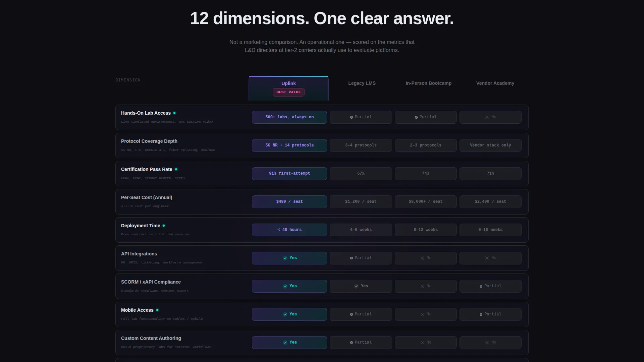
Task: Select the Uplink column header
Action: pyautogui.click(x=288, y=88)
